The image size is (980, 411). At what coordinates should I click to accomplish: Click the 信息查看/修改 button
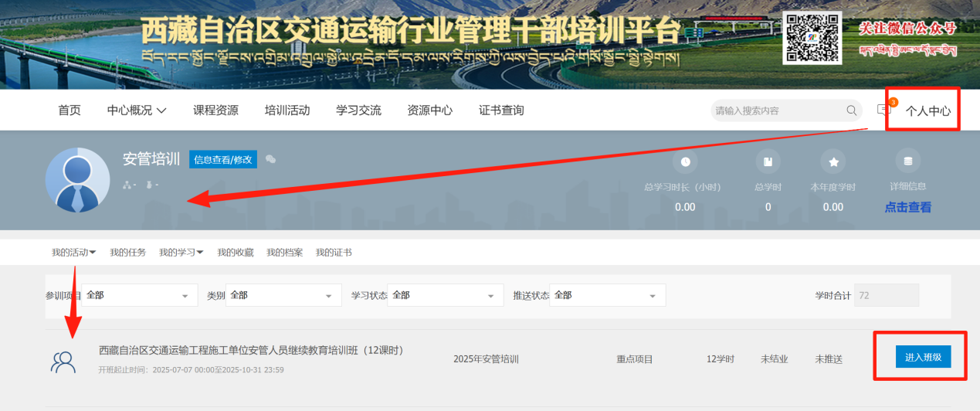(x=223, y=160)
